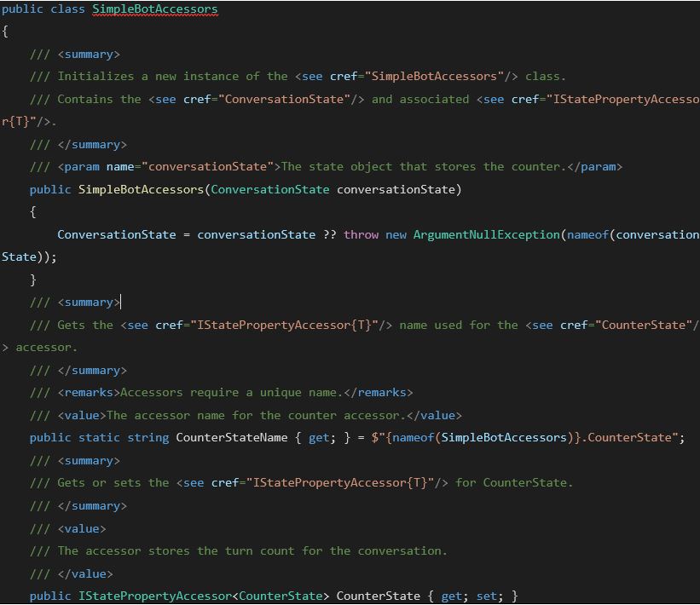
Task: Click IStatePropertyAccessor type in the last line
Action: point(155,596)
